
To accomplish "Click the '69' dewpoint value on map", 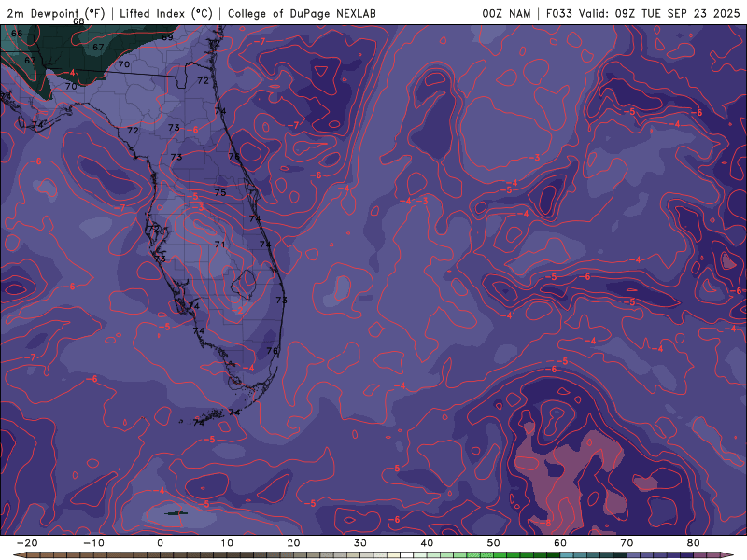I will [x=167, y=37].
